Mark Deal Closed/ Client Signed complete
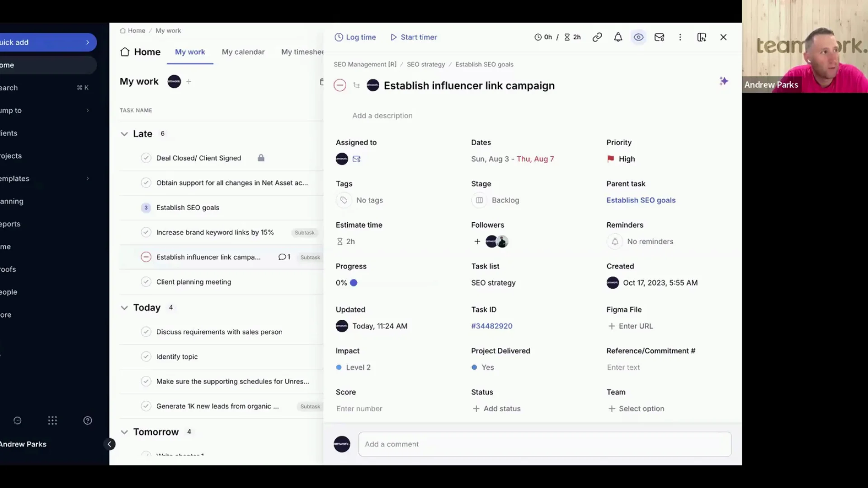Viewport: 868px width, 488px height. 146,158
